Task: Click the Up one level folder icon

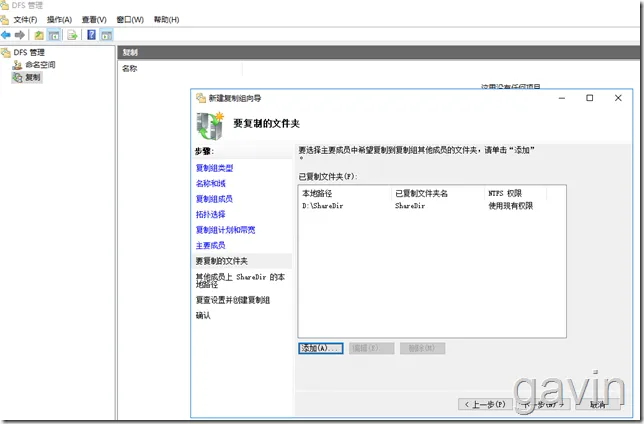Action: coord(39,35)
